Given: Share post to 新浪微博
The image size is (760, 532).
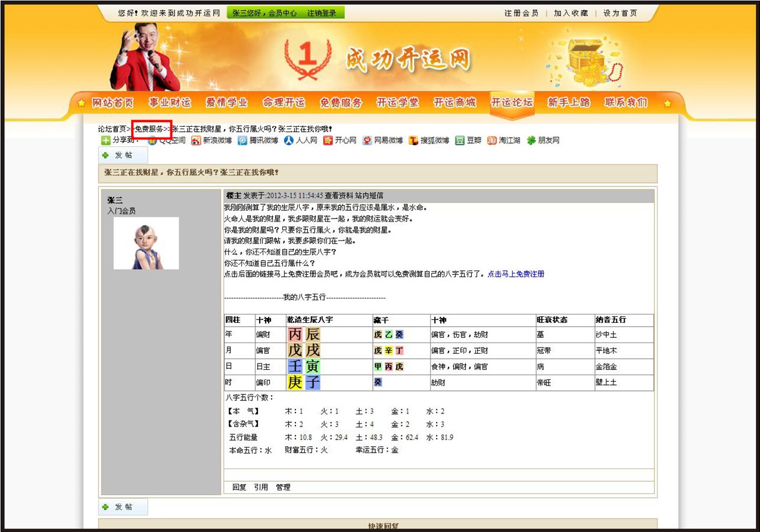Looking at the screenshot, I should (211, 141).
